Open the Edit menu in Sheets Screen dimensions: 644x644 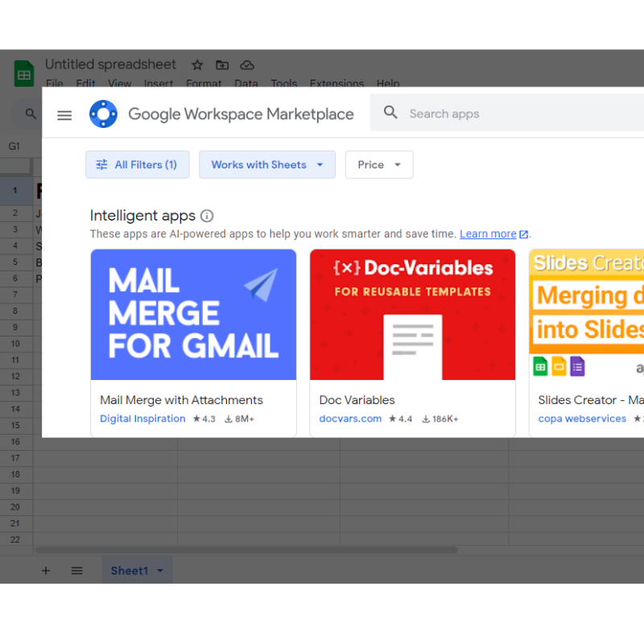(85, 84)
